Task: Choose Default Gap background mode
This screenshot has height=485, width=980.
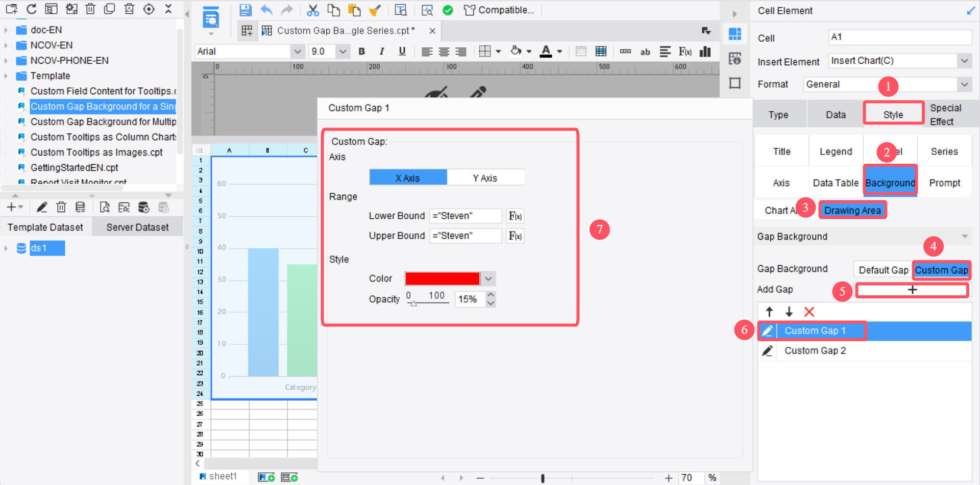Action: point(884,270)
